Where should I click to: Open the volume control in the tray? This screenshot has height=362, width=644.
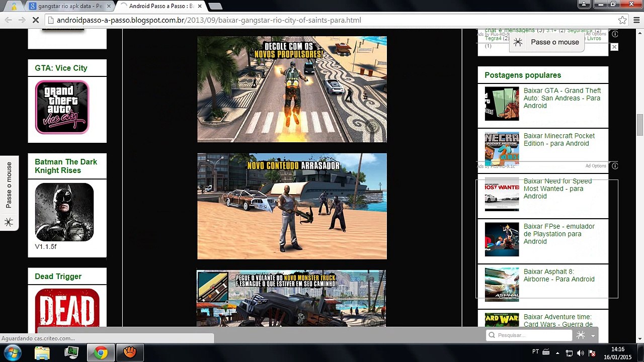pyautogui.click(x=580, y=353)
